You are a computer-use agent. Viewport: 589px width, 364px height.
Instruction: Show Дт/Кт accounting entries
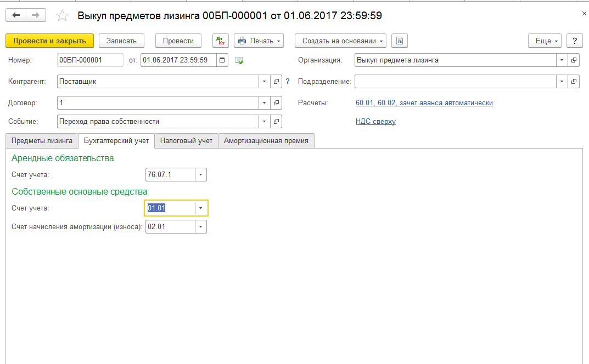coord(220,41)
